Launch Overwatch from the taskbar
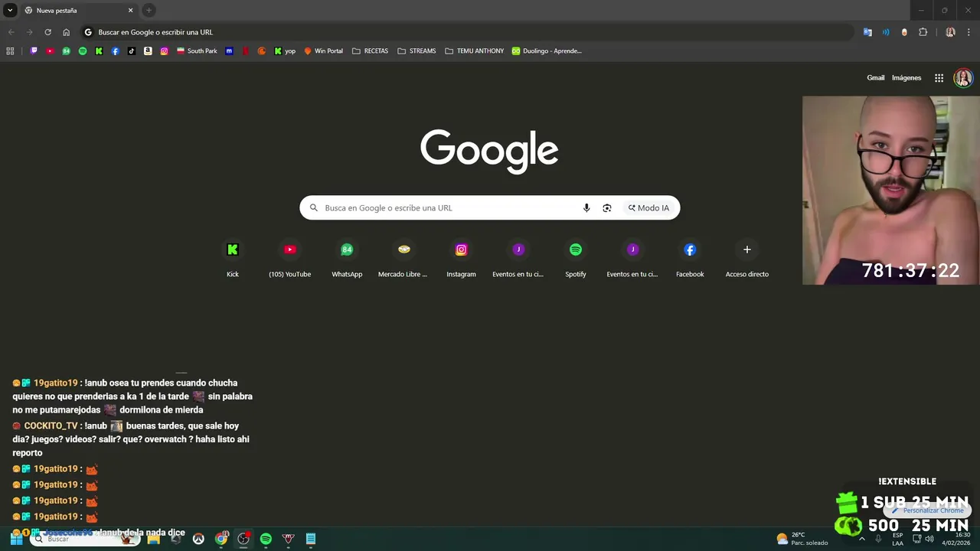Viewport: 980px width, 551px height. point(198,539)
